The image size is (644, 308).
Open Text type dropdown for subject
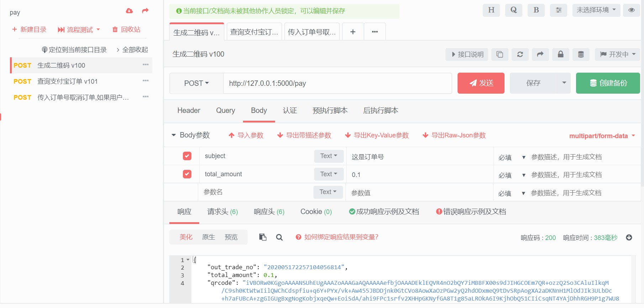click(x=329, y=156)
